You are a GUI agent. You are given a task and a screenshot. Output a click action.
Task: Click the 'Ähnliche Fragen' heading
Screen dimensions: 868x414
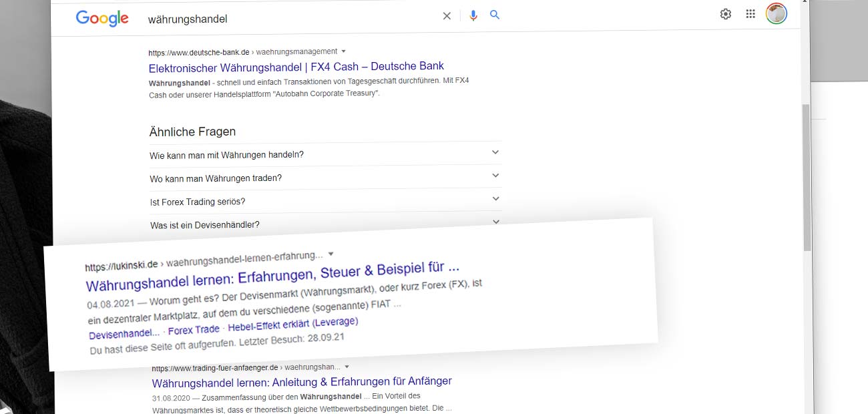pyautogui.click(x=192, y=132)
